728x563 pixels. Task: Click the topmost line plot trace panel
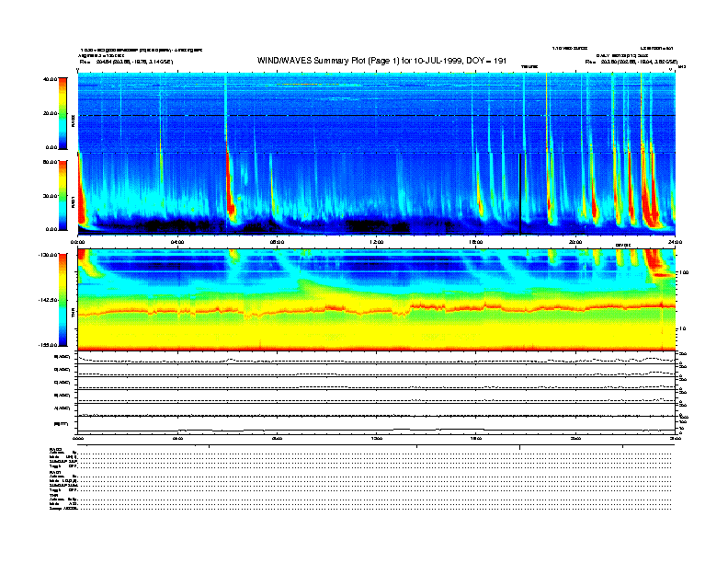tap(376, 358)
